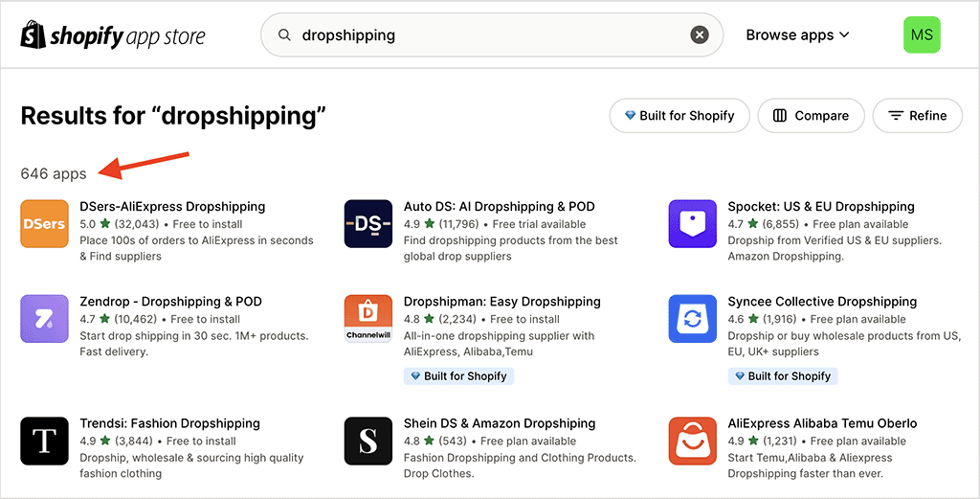Open Dropshipman: Easy Dropshipping title
980x499 pixels.
click(501, 302)
